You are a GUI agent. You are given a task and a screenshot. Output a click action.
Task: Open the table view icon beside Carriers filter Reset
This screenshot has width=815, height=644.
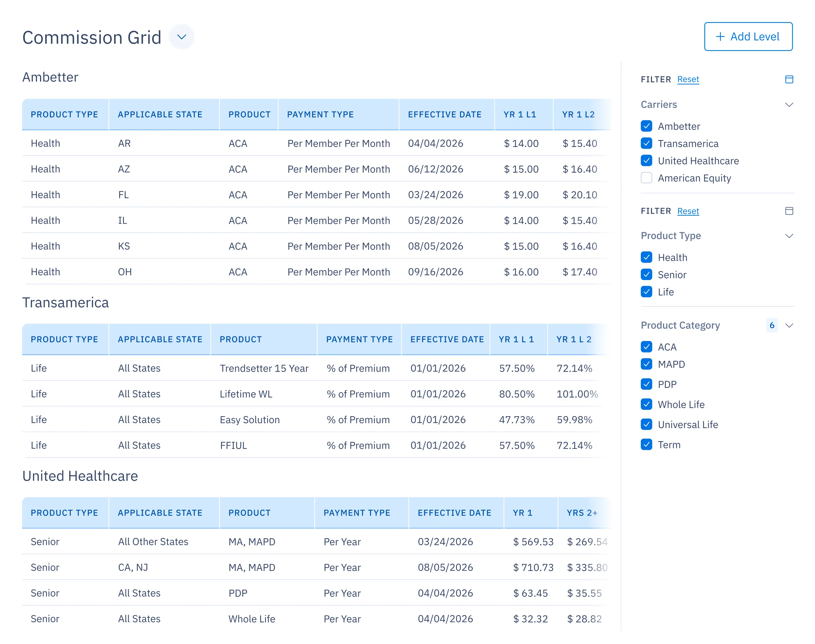click(789, 79)
